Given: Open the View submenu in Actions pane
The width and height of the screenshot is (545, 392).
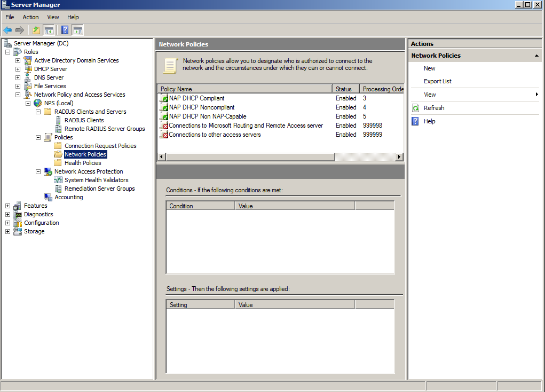Looking at the screenshot, I should click(x=475, y=95).
